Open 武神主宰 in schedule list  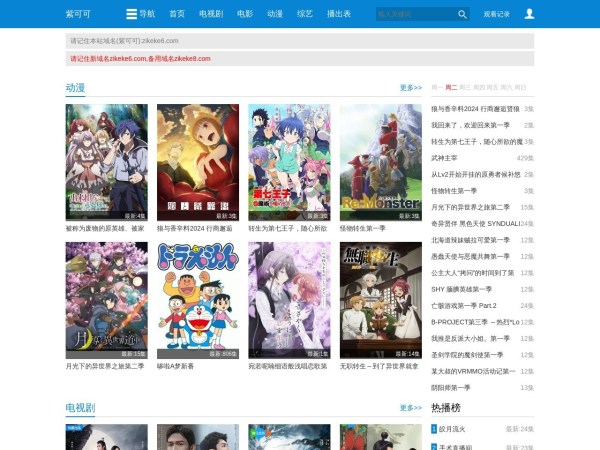(x=444, y=158)
